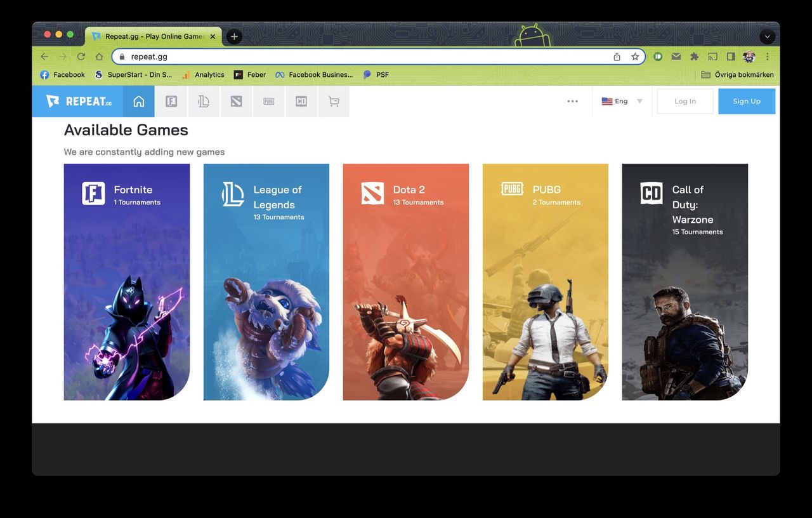Bookmark this page with star icon

(x=635, y=56)
